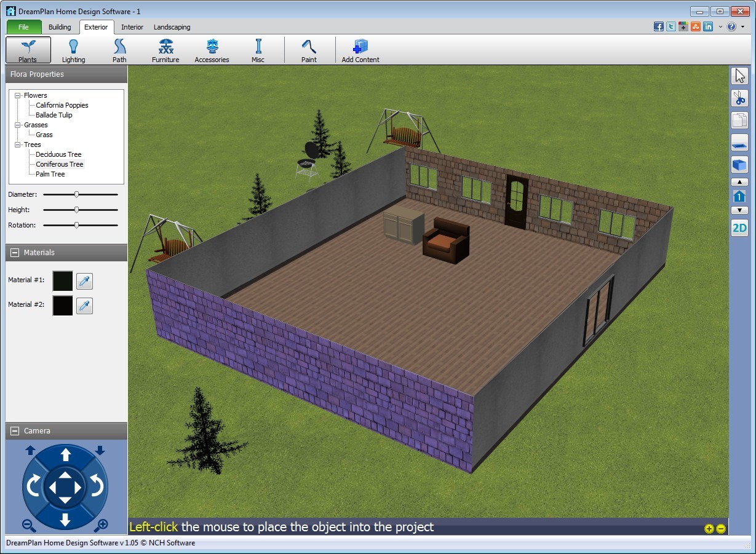Zoom in with the plus magnifier
The width and height of the screenshot is (756, 554).
click(101, 525)
